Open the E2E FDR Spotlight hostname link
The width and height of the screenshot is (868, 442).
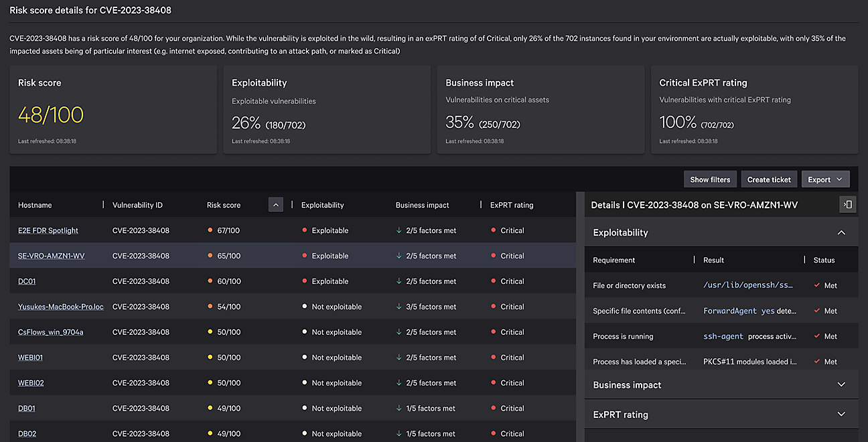(x=48, y=230)
